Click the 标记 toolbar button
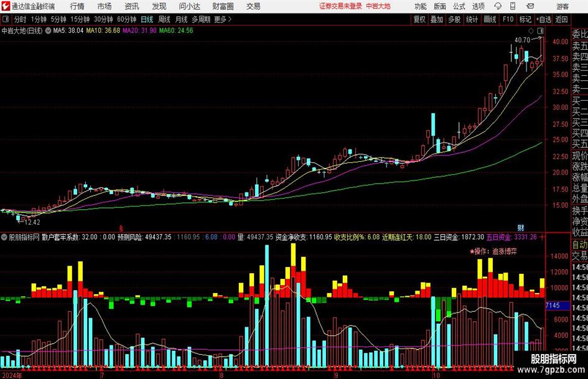 tap(525, 19)
